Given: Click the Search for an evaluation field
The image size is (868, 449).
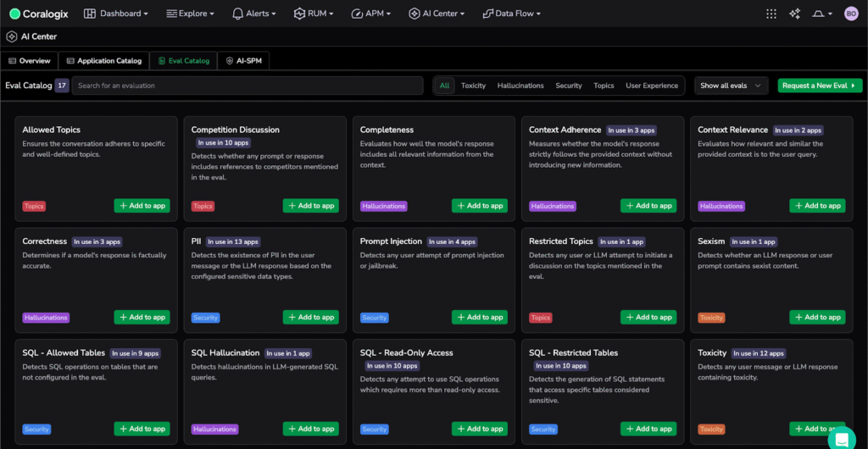Looking at the screenshot, I should pos(247,86).
